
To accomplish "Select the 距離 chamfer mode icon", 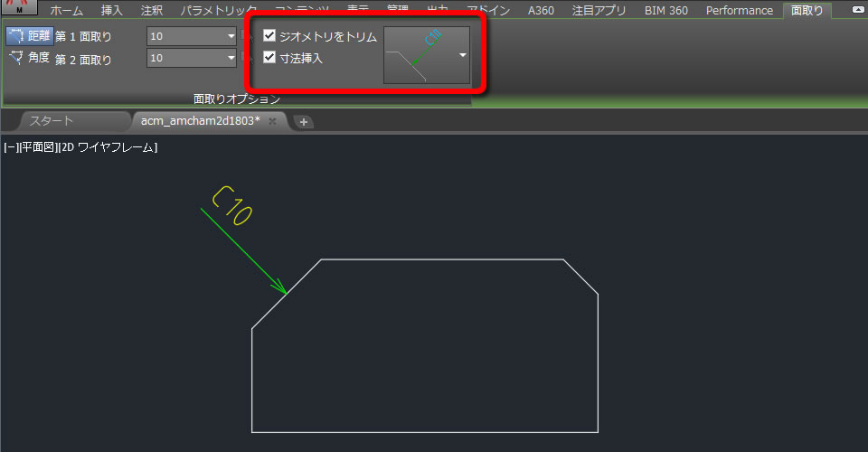I will click(16, 36).
